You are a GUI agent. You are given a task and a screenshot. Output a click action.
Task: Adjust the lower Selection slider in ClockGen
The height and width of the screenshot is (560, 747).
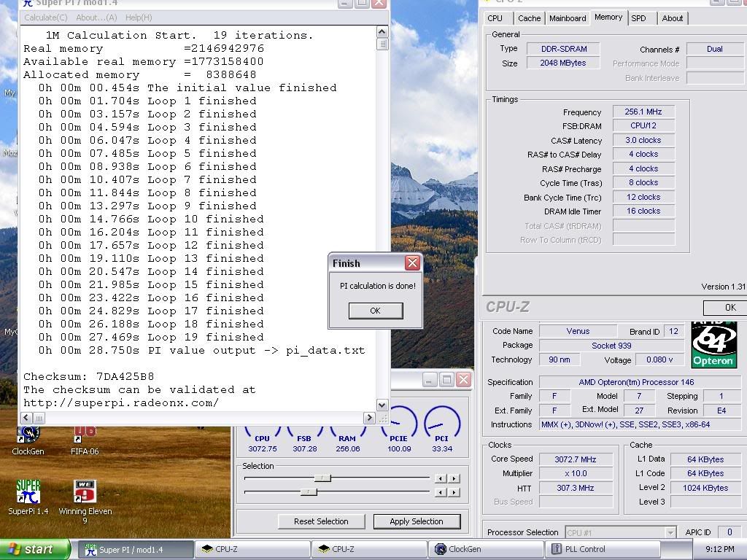(x=309, y=492)
